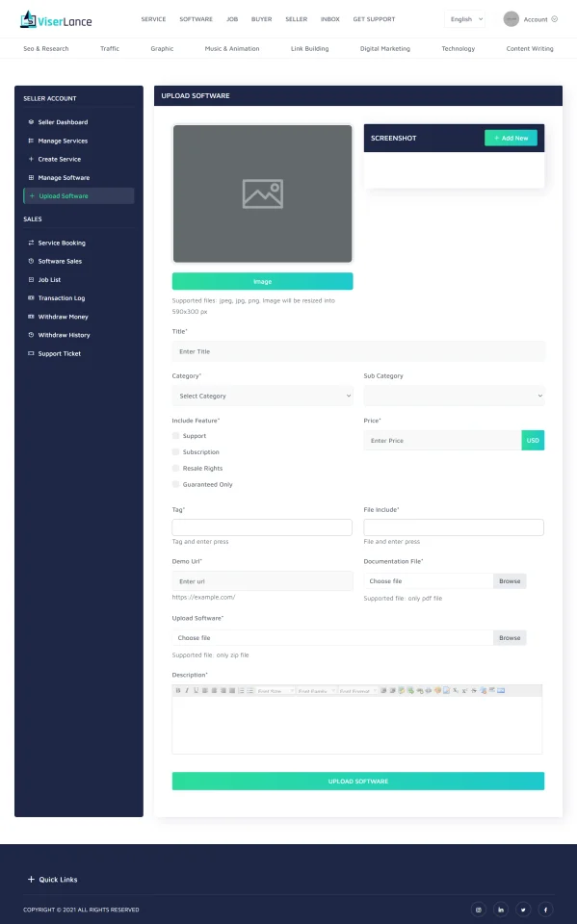577x924 pixels.
Task: Open the SERVICE menu item
Action: coord(153,19)
